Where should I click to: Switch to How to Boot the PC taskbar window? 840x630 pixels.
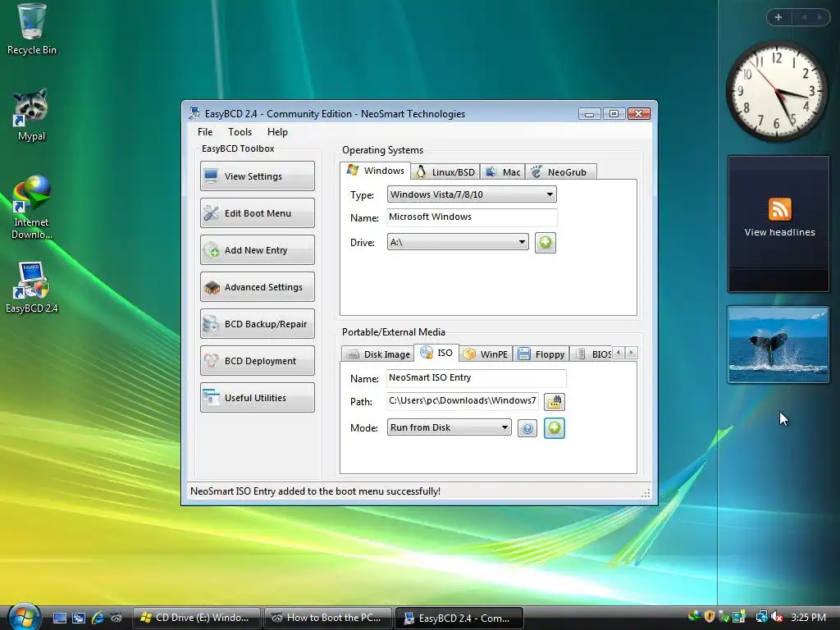pos(328,618)
